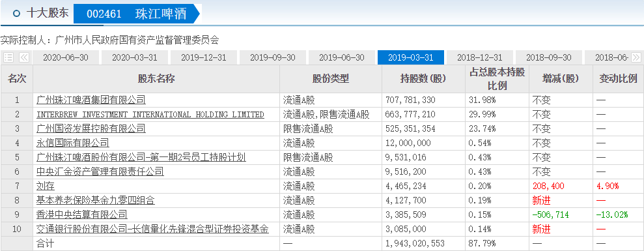Open shareholder link 广州国资发展控股有限公司
This screenshot has height=251, width=644.
91,129
